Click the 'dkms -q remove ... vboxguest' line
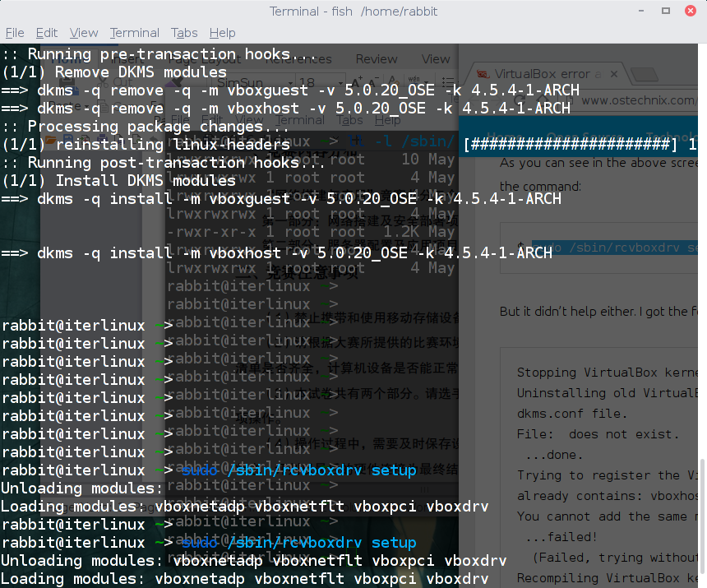This screenshot has width=707, height=588. click(x=290, y=90)
